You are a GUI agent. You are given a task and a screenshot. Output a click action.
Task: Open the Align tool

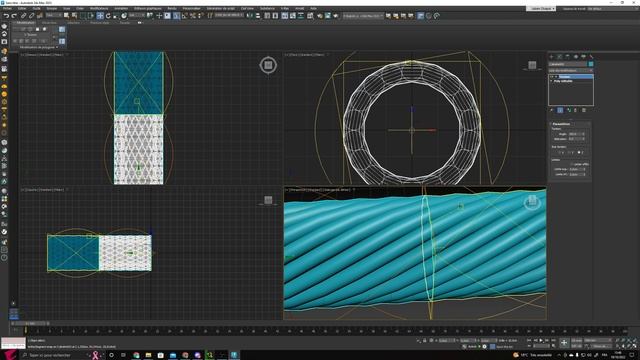(258, 16)
